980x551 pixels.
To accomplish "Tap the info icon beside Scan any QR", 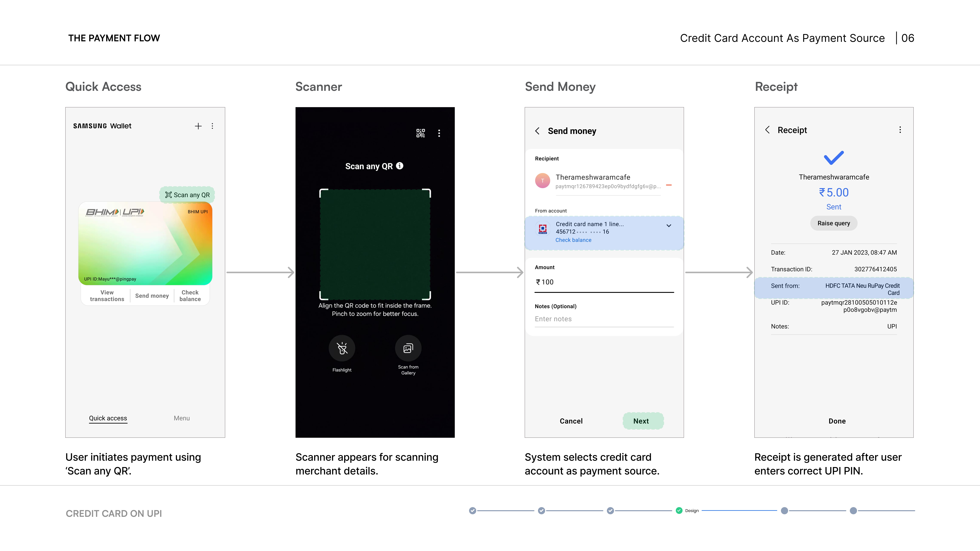I will (x=399, y=166).
